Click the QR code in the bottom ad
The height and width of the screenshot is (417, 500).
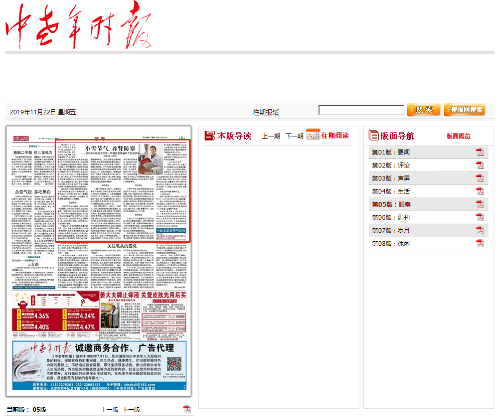click(174, 364)
